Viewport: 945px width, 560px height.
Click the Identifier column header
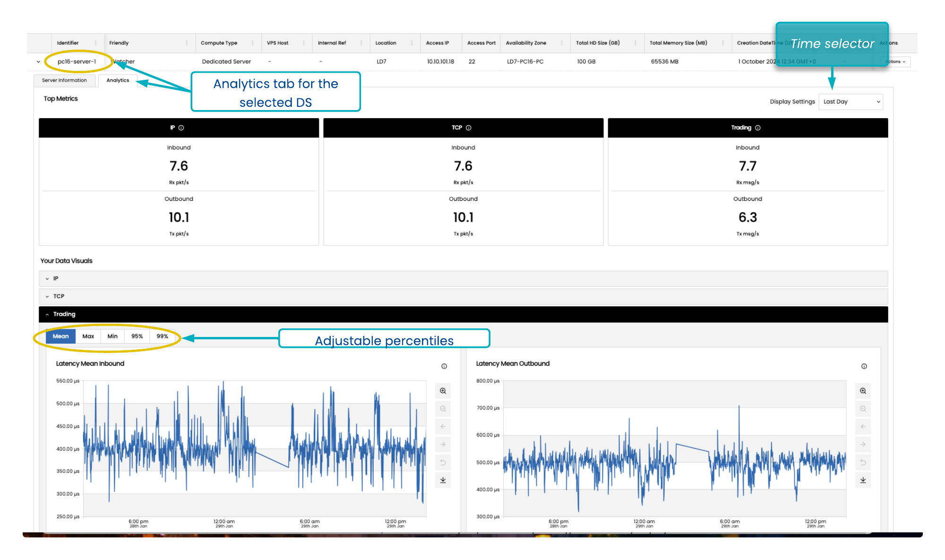pos(68,43)
